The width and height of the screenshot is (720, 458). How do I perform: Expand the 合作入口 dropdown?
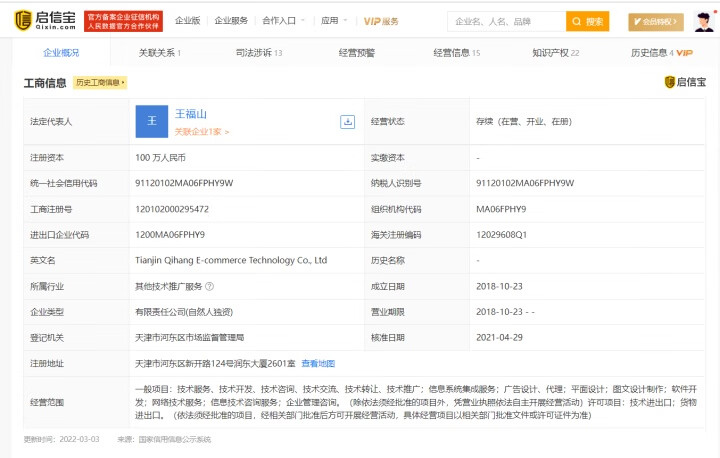(283, 21)
